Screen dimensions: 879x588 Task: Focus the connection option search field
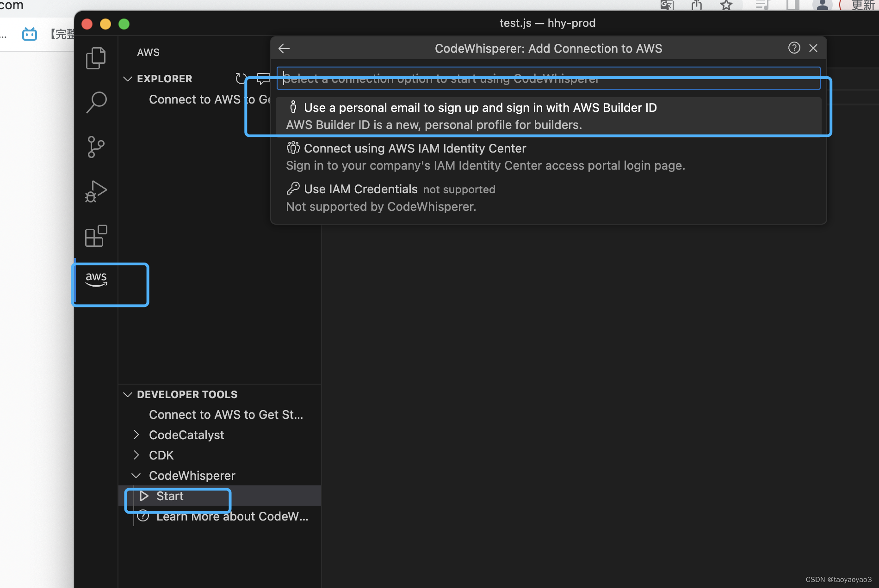[548, 78]
